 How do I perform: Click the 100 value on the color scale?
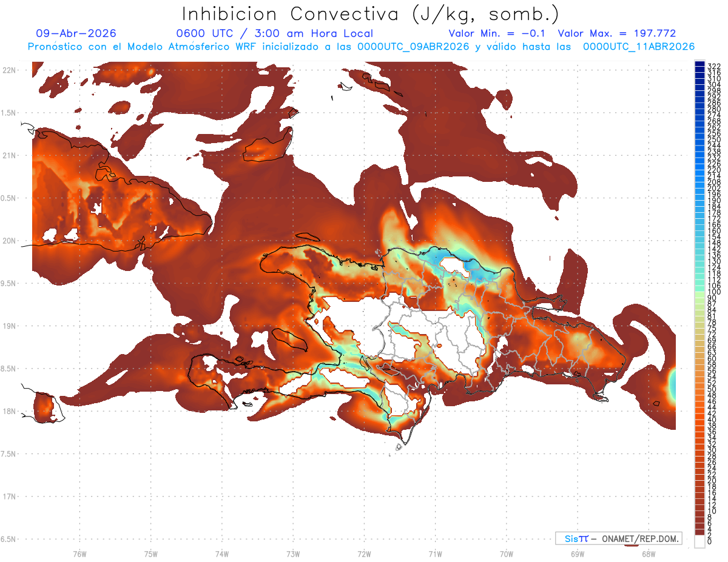[713, 292]
